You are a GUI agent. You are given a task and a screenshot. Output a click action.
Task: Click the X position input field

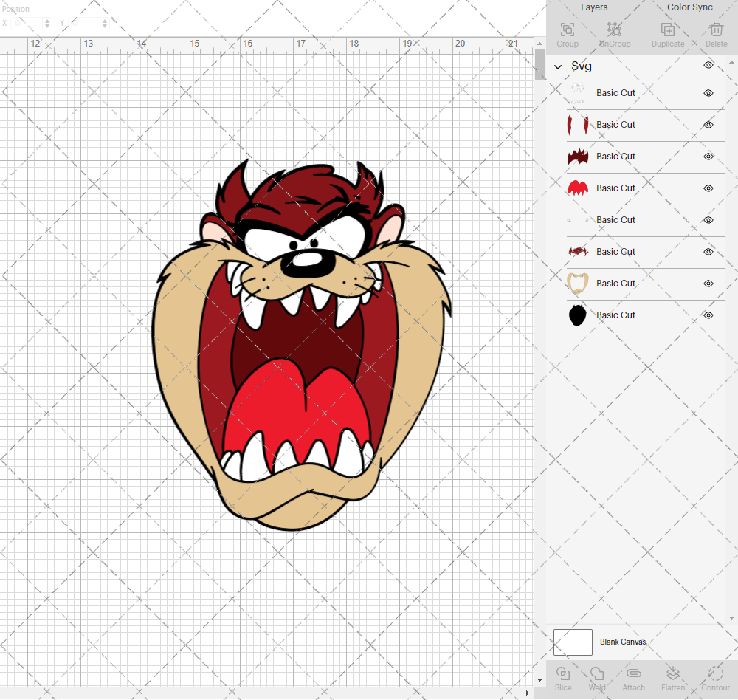click(x=28, y=23)
